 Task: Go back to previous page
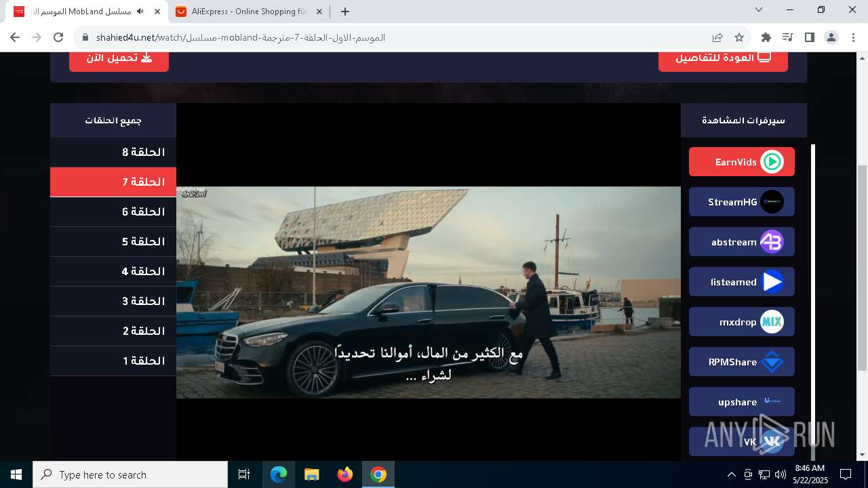(15, 37)
